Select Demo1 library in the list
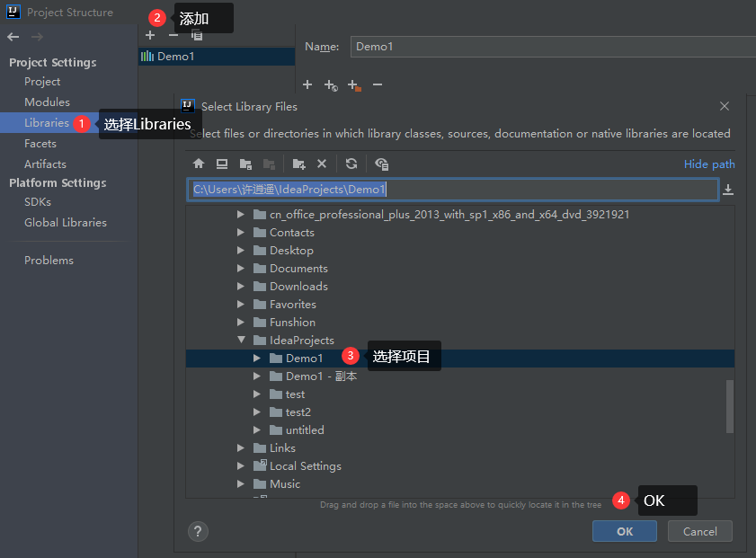756x558 pixels. click(217, 57)
